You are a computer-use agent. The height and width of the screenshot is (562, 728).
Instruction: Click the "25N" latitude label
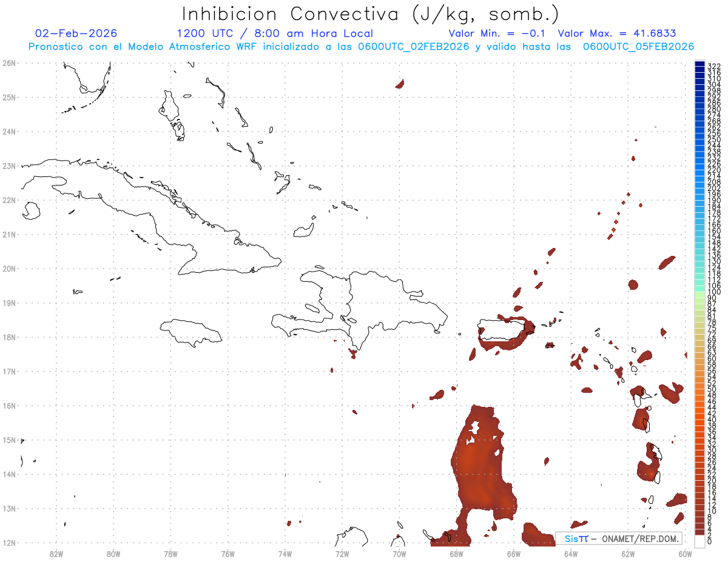coord(8,97)
